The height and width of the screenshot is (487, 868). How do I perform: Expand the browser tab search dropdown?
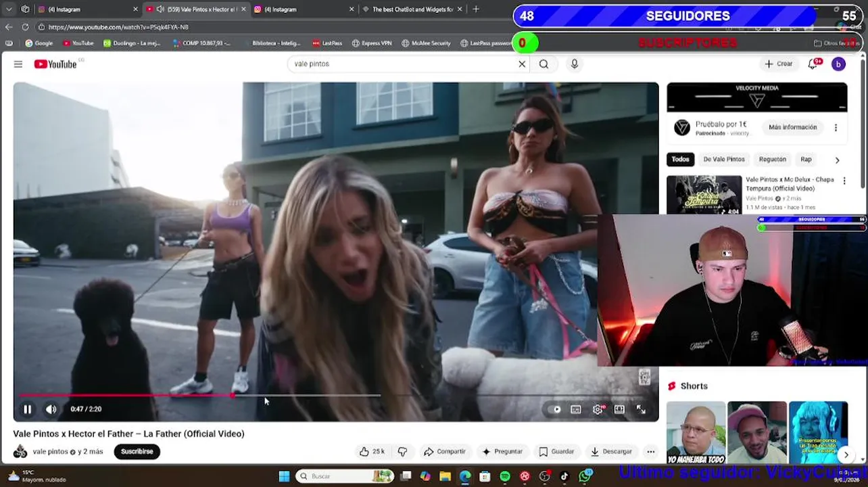click(x=9, y=9)
